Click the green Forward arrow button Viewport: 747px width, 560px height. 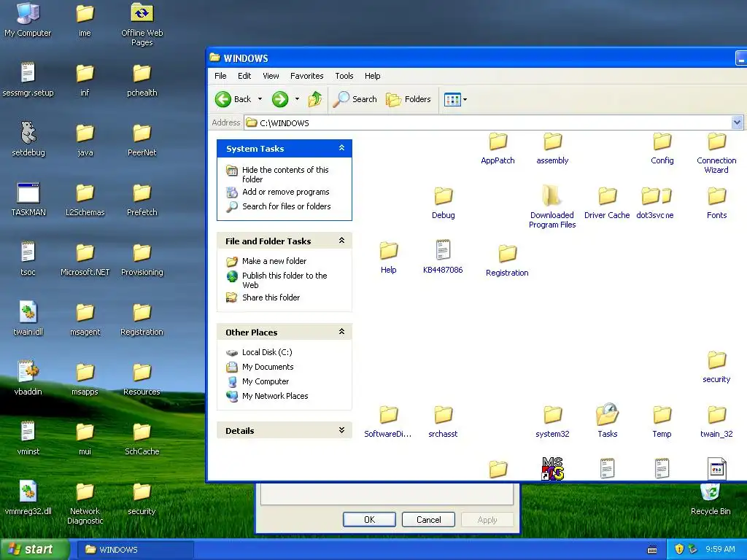[280, 99]
